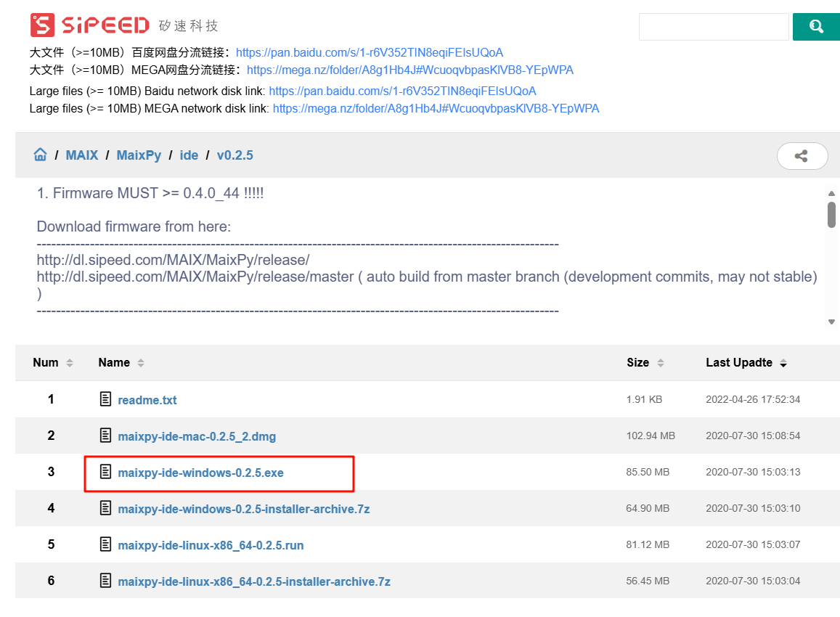
Task: Go to MaixPy breadcrumb folder
Action: pyautogui.click(x=139, y=155)
